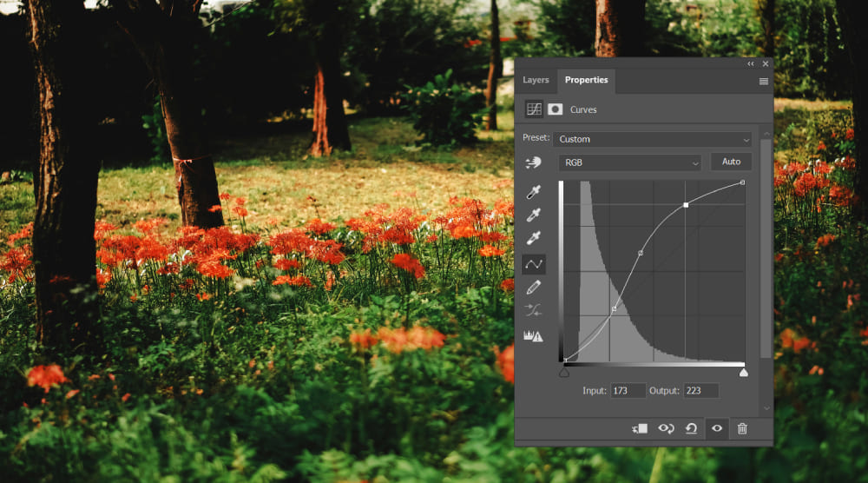This screenshot has height=483, width=868.
Task: Click the smooth curve values icon
Action: pos(534,311)
